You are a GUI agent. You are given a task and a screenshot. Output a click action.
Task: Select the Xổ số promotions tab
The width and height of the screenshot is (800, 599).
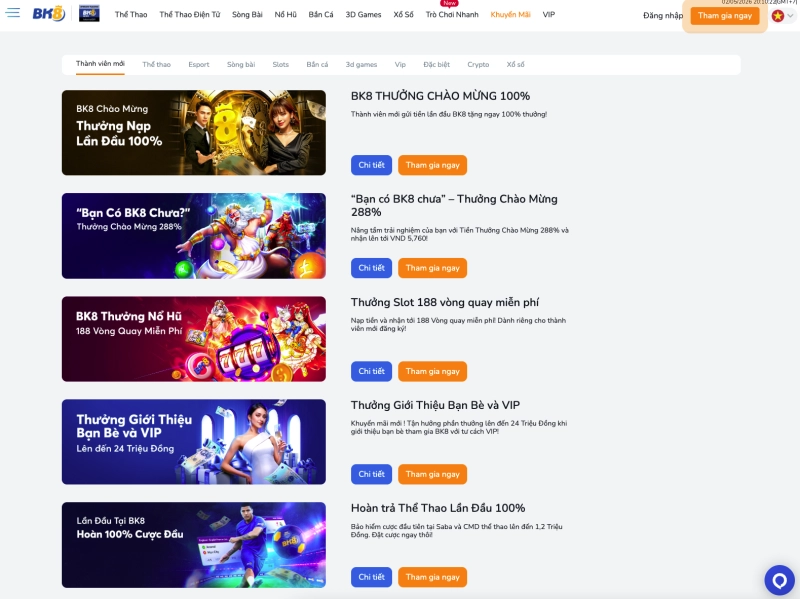pyautogui.click(x=515, y=65)
